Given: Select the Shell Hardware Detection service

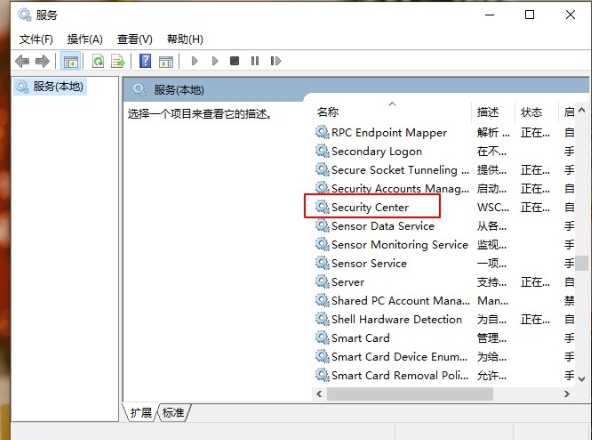Looking at the screenshot, I should click(x=396, y=319).
